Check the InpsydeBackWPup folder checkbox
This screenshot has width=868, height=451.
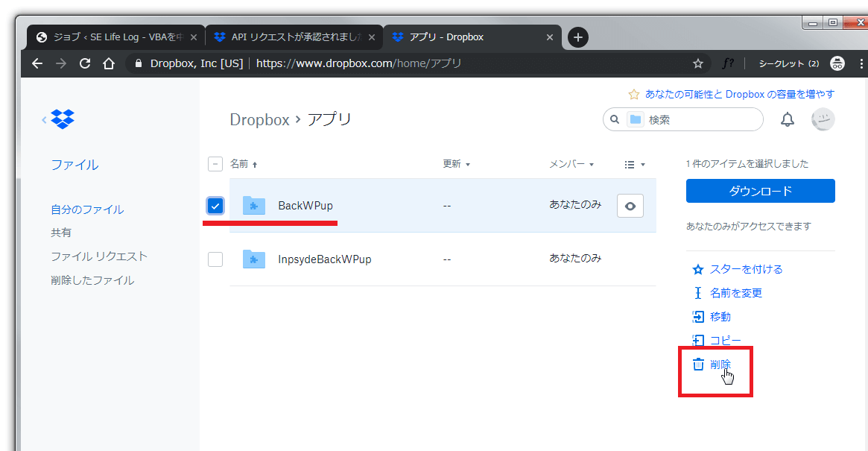click(x=215, y=259)
